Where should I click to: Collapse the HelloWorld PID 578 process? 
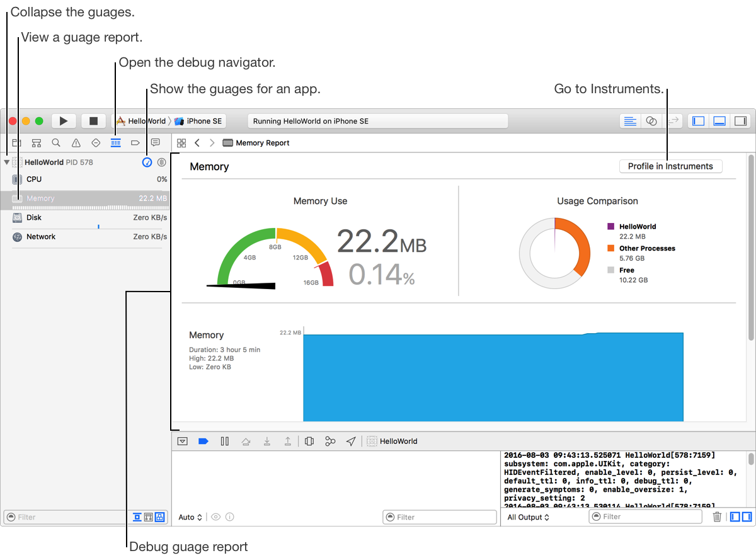(7, 162)
